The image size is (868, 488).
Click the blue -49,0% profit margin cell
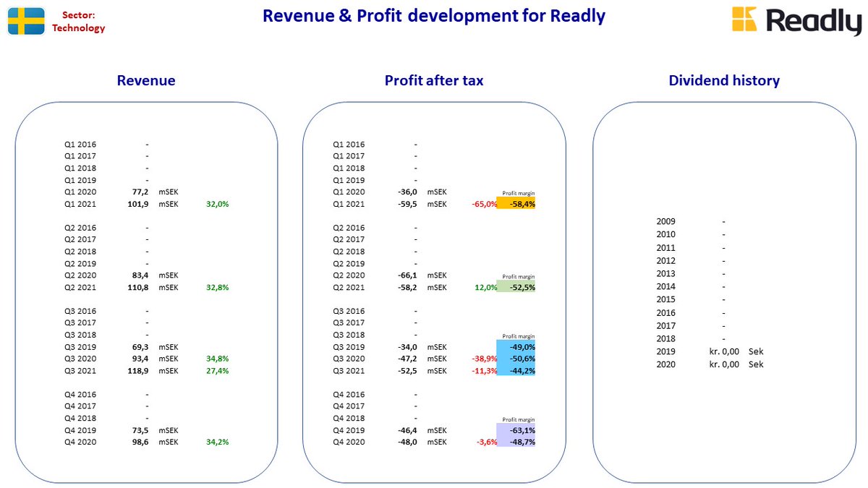[516, 347]
